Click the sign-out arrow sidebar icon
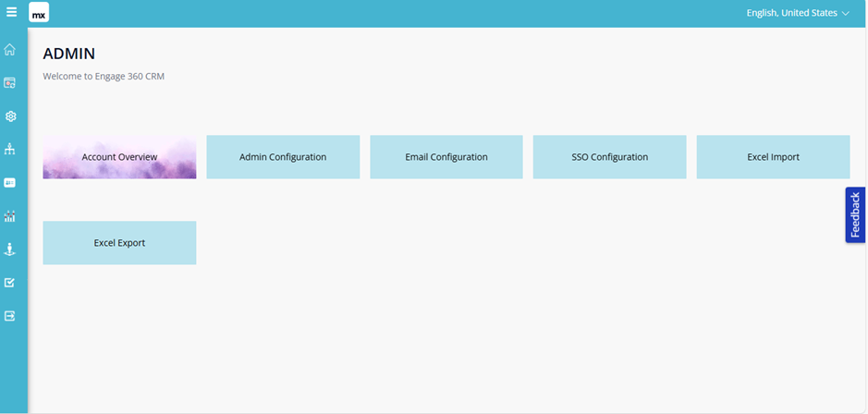The width and height of the screenshot is (868, 414). 10,316
